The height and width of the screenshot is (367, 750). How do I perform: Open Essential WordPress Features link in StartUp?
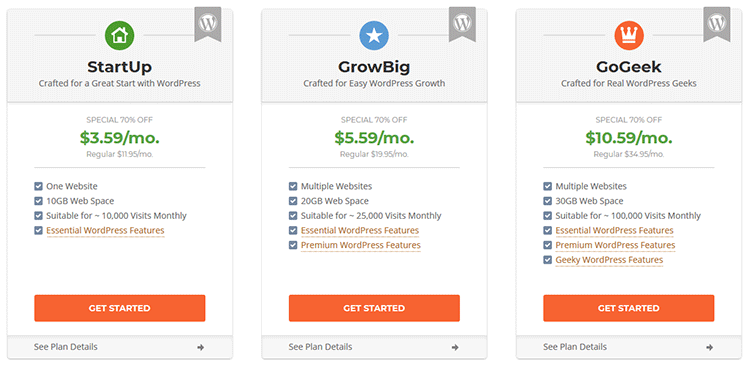[105, 231]
